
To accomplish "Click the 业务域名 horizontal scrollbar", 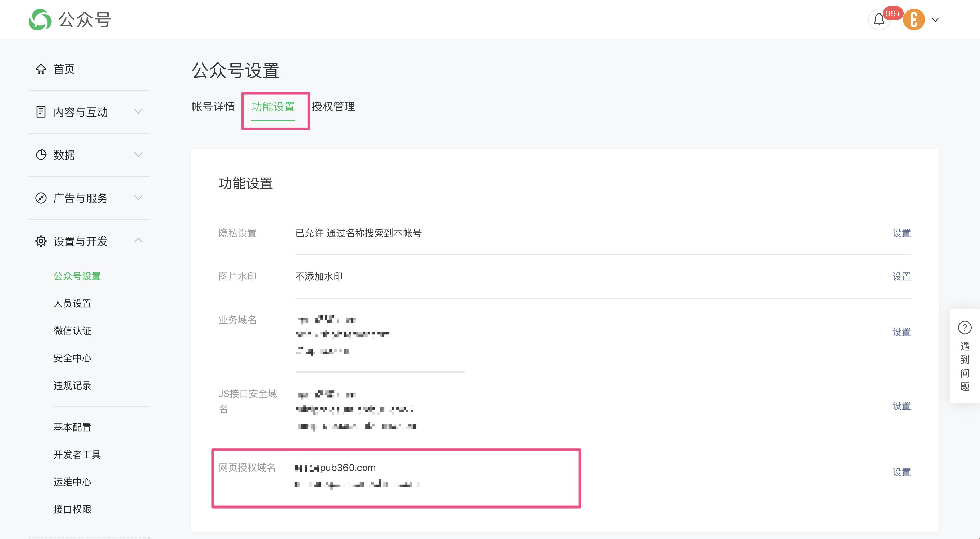I will (x=380, y=372).
